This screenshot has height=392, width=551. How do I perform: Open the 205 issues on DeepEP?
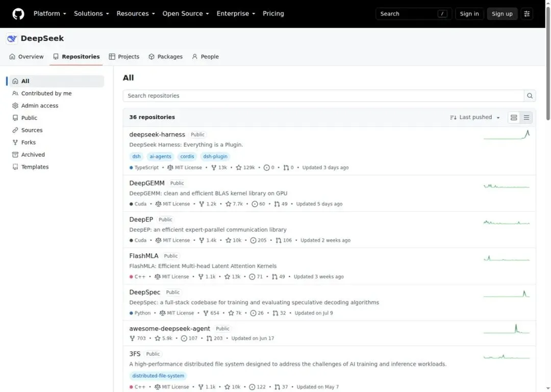tap(258, 240)
